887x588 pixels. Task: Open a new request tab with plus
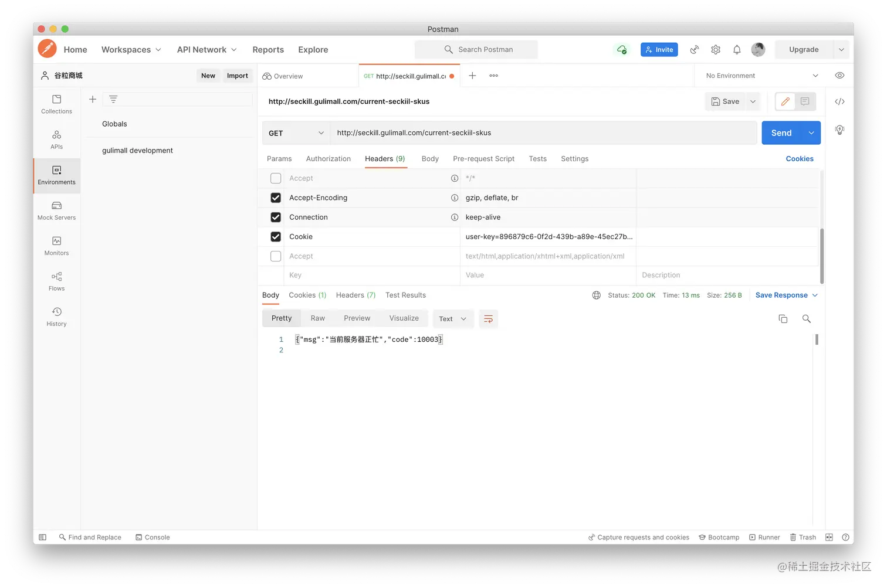(x=472, y=76)
